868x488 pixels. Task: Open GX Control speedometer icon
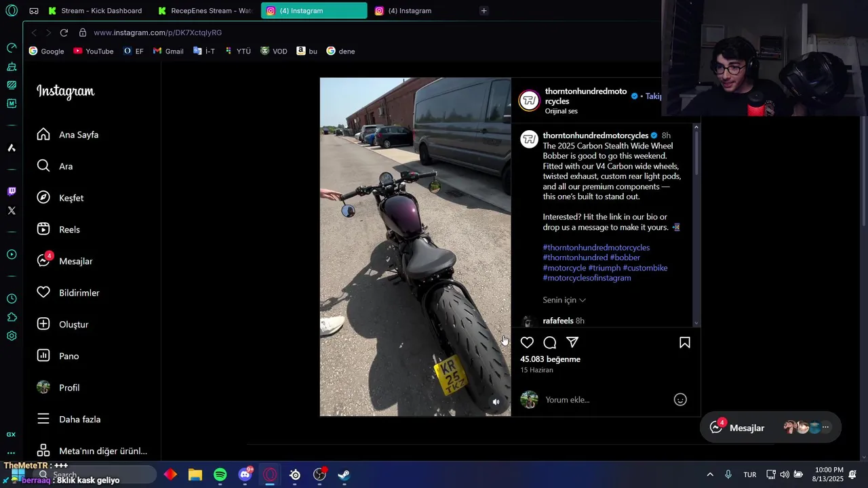(12, 47)
